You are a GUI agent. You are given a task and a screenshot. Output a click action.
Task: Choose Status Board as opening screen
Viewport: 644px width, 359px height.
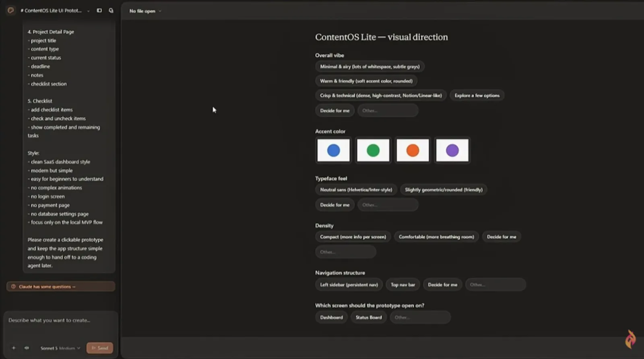368,318
